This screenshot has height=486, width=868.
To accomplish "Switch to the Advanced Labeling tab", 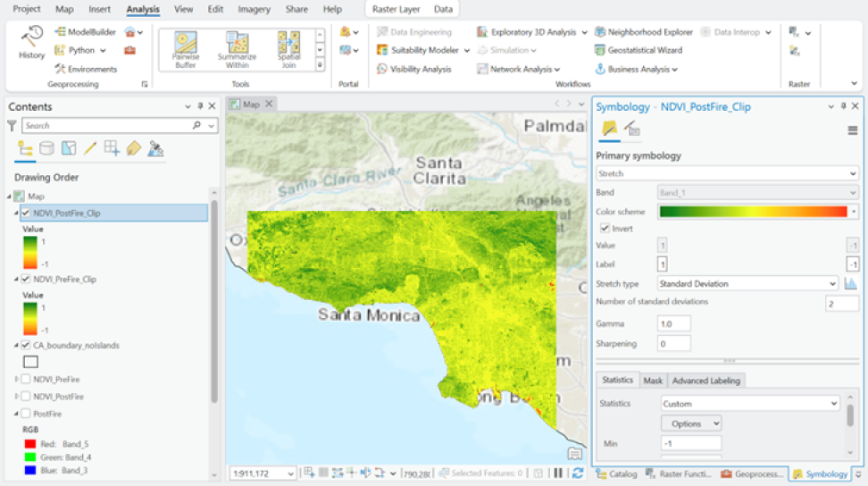I will tap(705, 381).
